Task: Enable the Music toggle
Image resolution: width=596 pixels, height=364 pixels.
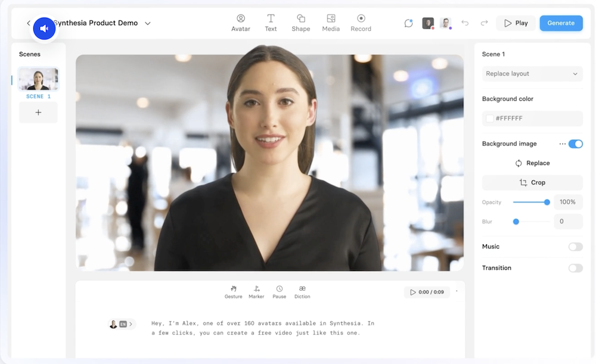Action: pyautogui.click(x=575, y=246)
